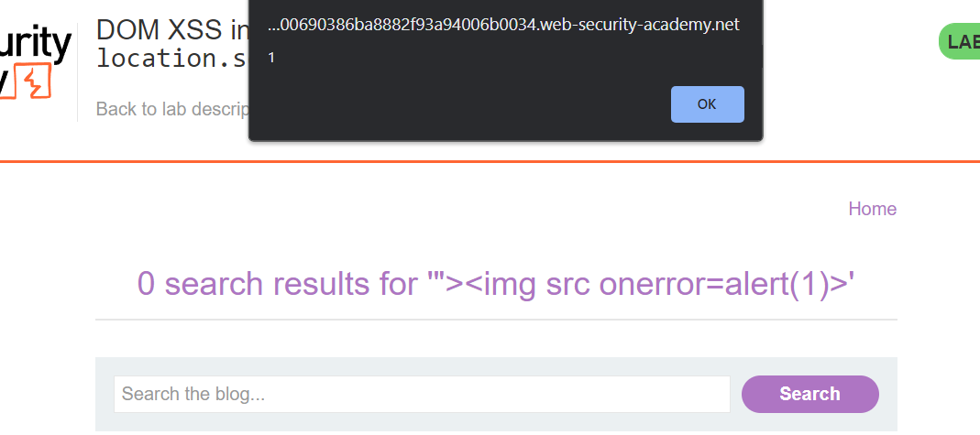Focus the Search the blog field
Image resolution: width=980 pixels, height=435 pixels.
point(422,394)
